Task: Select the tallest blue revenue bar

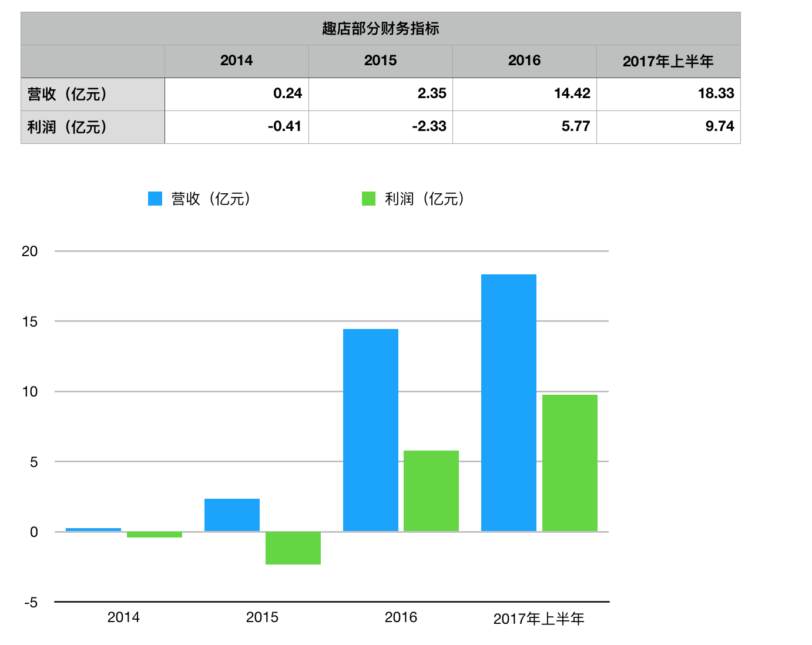Action: click(509, 399)
